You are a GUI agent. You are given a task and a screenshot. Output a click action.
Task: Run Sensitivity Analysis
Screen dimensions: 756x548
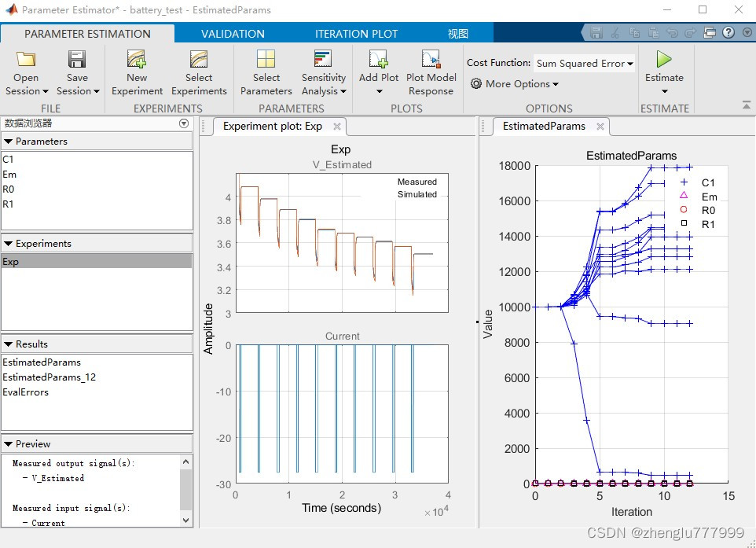pyautogui.click(x=323, y=71)
